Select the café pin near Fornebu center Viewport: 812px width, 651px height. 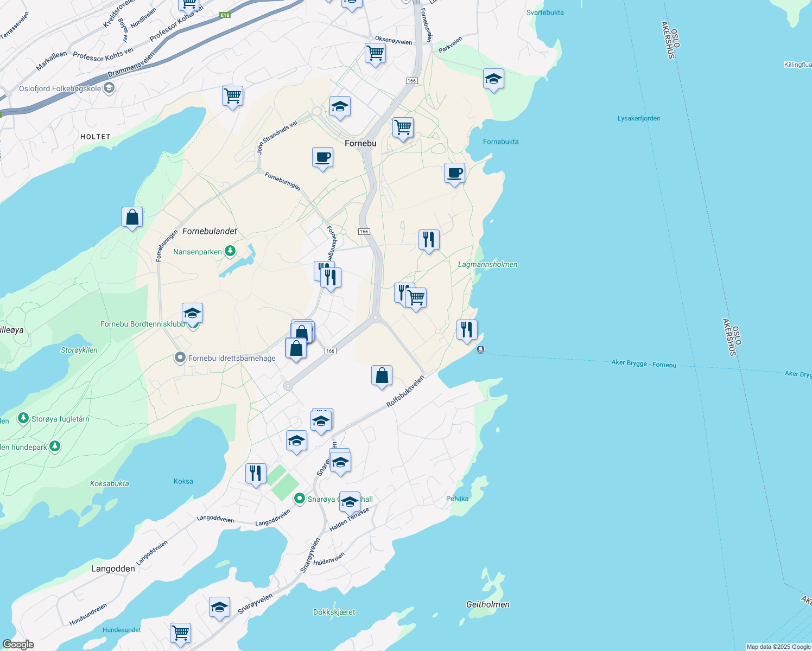[x=322, y=158]
